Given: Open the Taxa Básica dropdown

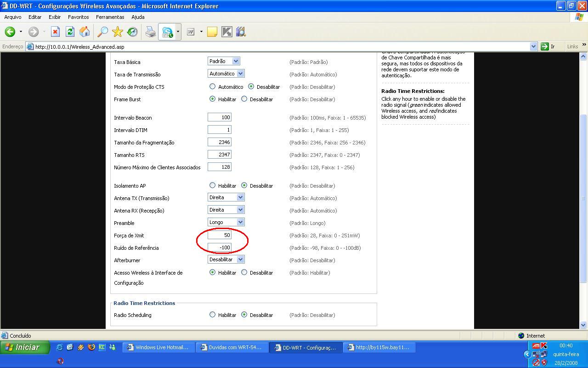Looking at the screenshot, I should 223,61.
